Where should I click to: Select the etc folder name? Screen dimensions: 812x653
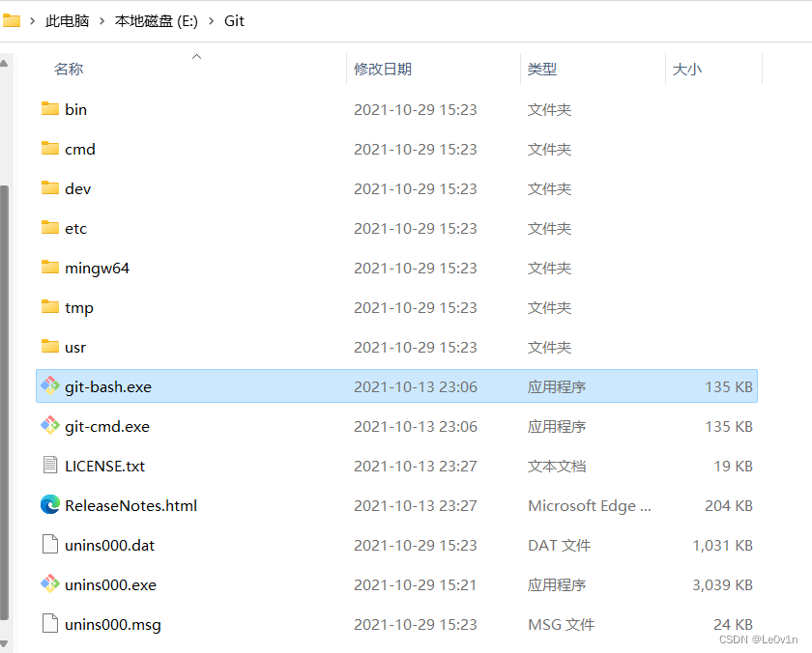[x=75, y=228]
